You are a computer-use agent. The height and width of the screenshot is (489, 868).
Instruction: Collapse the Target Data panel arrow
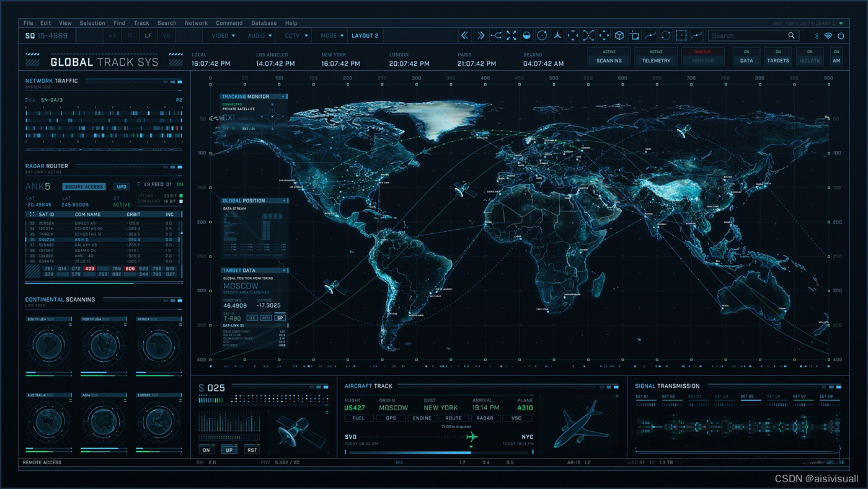pos(283,271)
